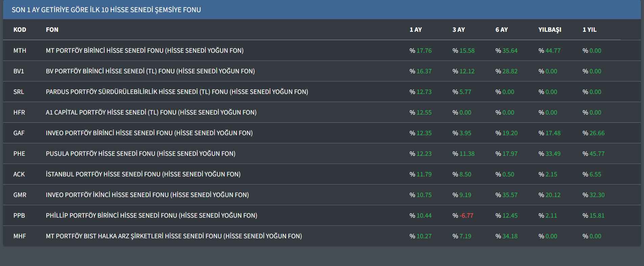
Task: Open Pusula Portföy Hisse Senedi Fonu
Action: click(x=140, y=154)
